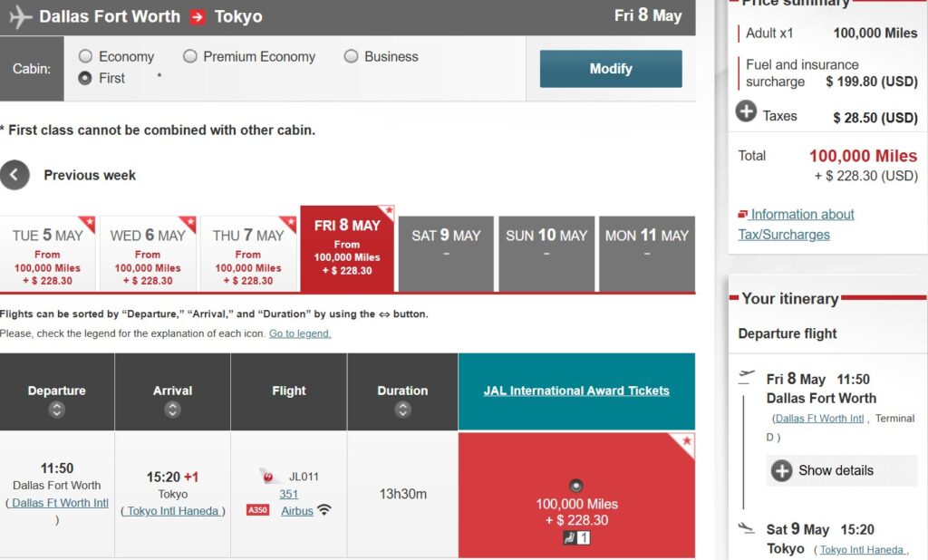Select the Premium Economy cabin option
Screen dimensions: 928x560
pos(190,56)
